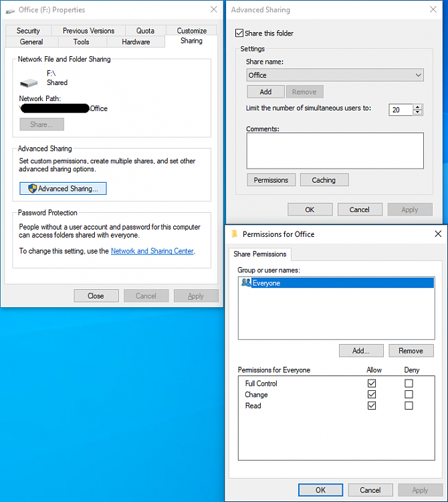Click the Office network path text

click(x=64, y=108)
